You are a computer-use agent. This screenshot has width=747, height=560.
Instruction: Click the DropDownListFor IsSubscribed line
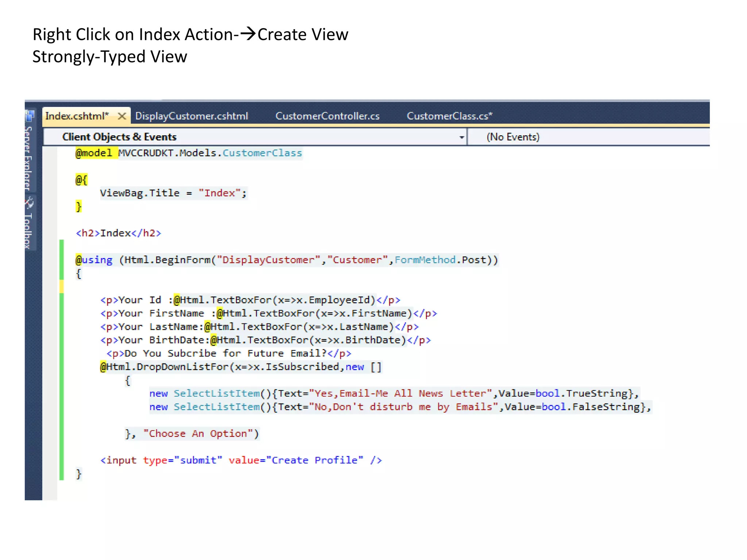[x=241, y=367]
